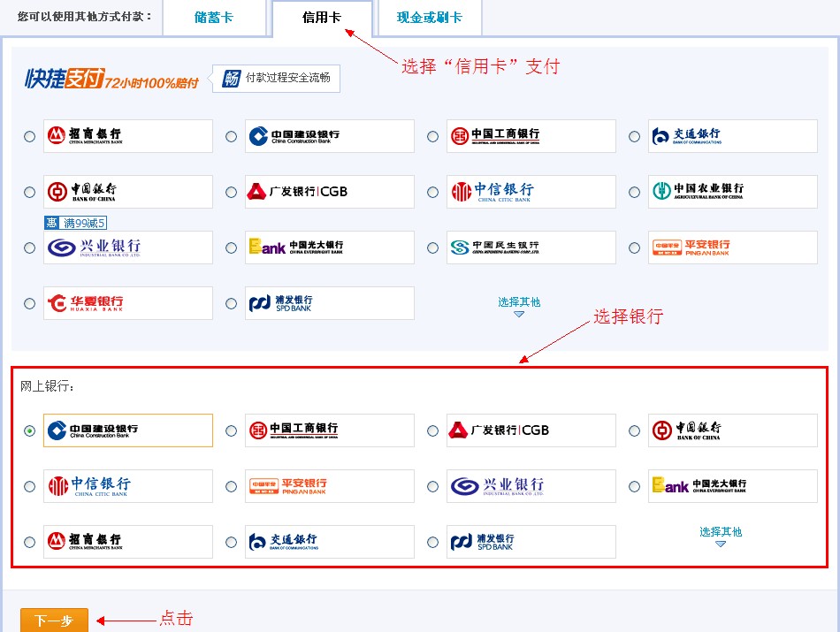The height and width of the screenshot is (632, 840).
Task: Select 交通银行 radio under 网上银行
Action: tap(231, 542)
